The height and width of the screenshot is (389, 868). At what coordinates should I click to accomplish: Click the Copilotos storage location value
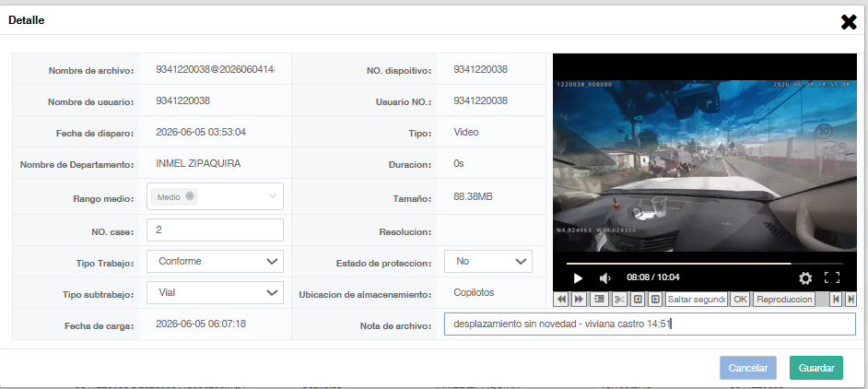click(x=474, y=292)
